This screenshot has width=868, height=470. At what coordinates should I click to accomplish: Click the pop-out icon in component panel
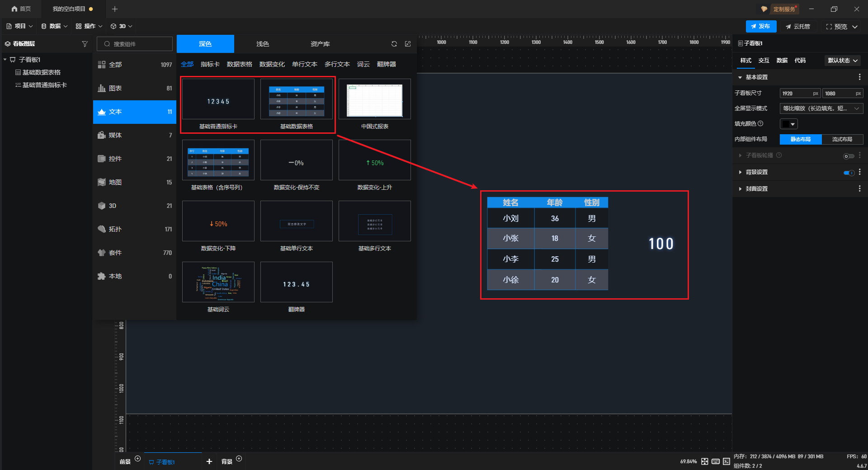(x=408, y=44)
